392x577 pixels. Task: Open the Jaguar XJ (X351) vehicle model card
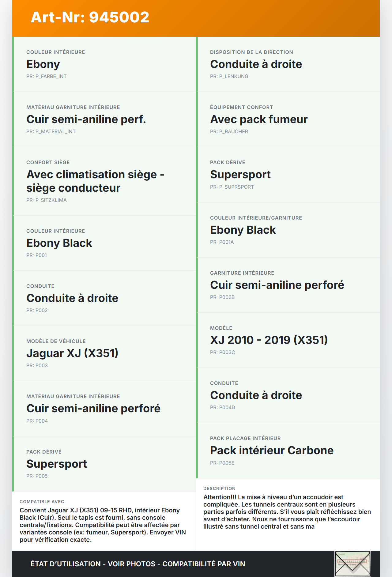[x=104, y=353]
